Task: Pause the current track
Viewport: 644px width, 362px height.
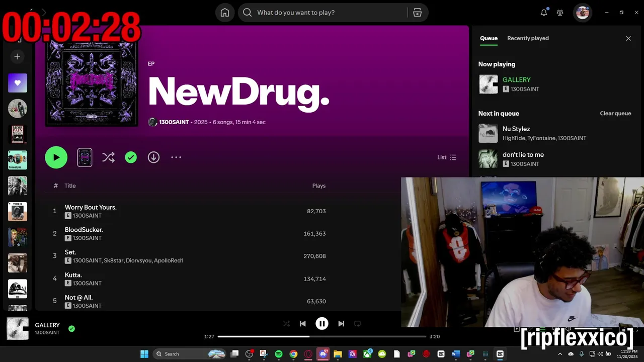Action: pyautogui.click(x=322, y=324)
